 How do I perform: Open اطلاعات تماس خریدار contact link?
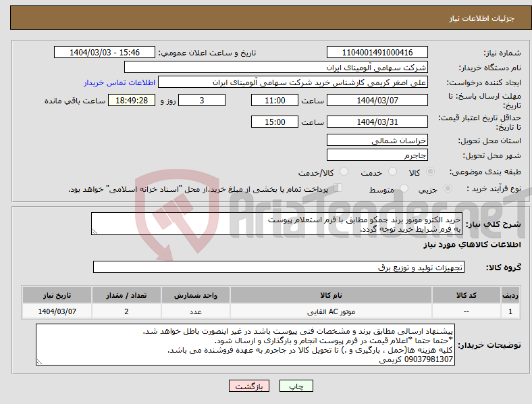coord(119,82)
